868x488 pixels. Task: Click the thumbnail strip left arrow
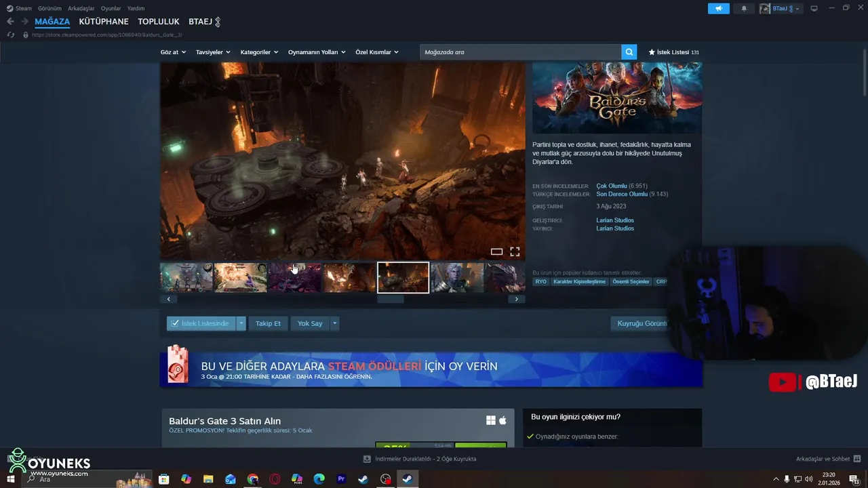(x=168, y=299)
